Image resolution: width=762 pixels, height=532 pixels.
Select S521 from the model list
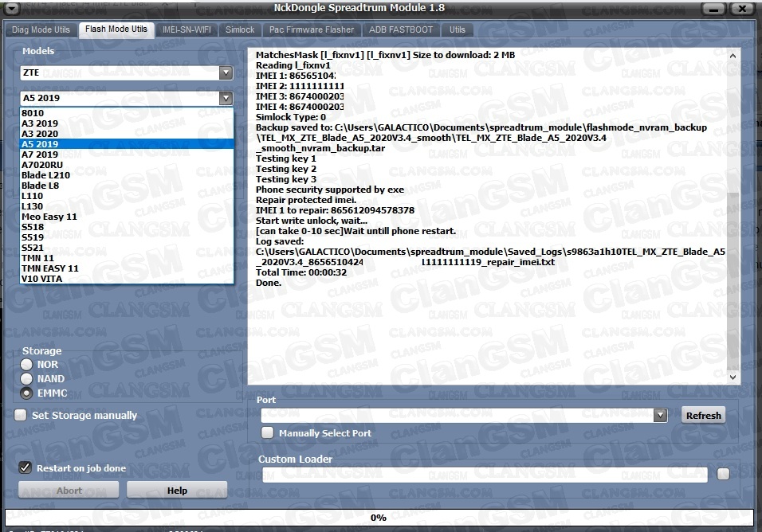[127, 248]
